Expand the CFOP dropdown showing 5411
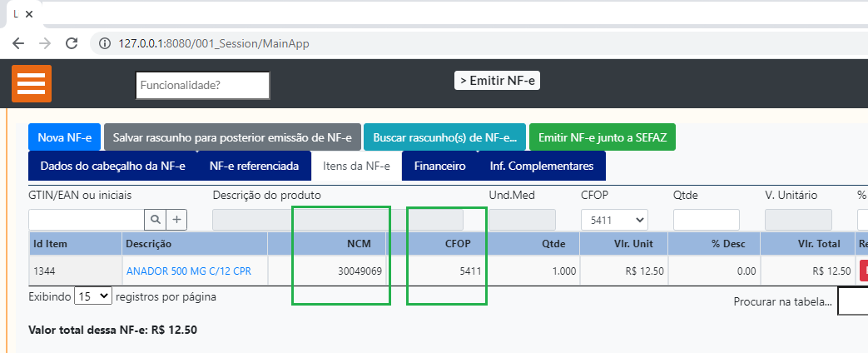The width and height of the screenshot is (868, 353). (613, 220)
